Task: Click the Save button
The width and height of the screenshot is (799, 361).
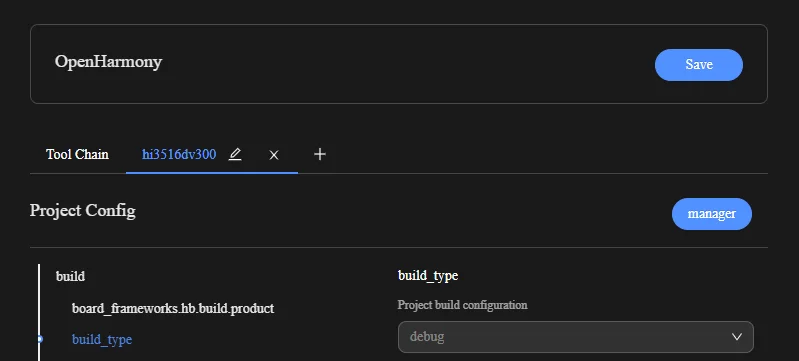Action: click(x=699, y=65)
